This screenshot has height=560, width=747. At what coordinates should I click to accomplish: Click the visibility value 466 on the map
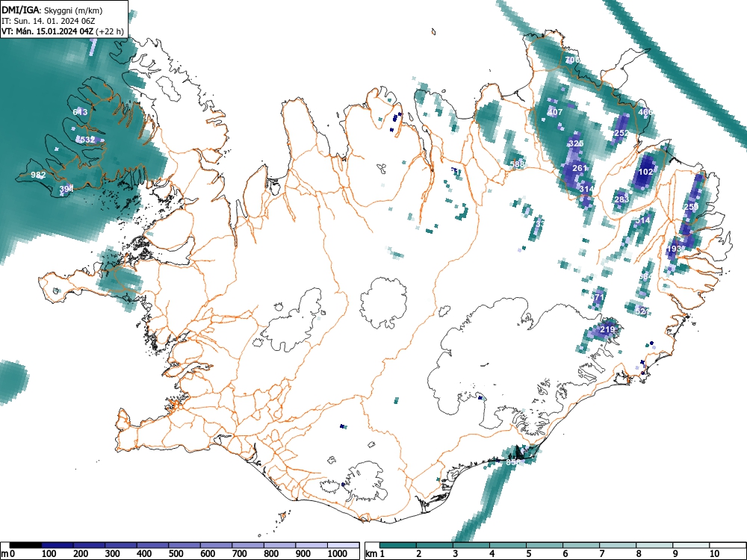tap(645, 113)
